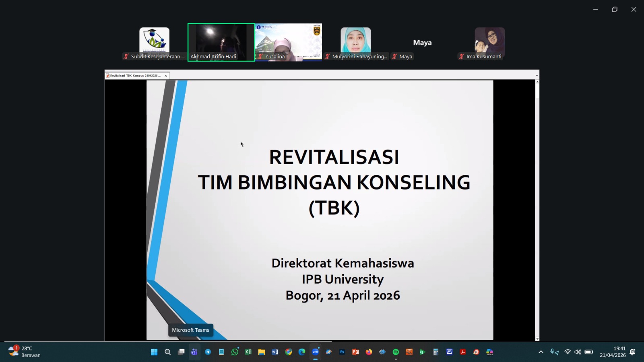Expand the tab list dropdown arrow
Screen dimensions: 644x362
537,75
